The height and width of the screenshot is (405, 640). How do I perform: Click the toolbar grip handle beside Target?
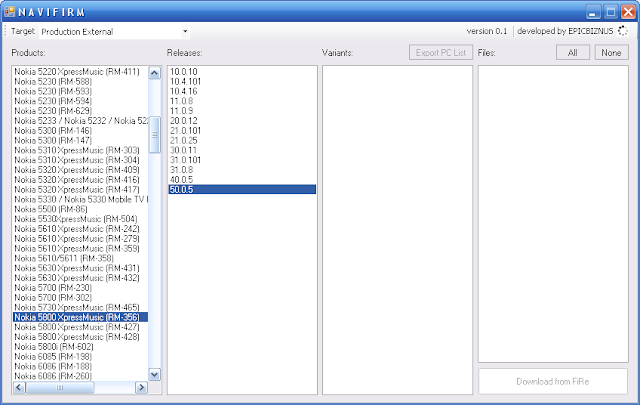point(5,31)
